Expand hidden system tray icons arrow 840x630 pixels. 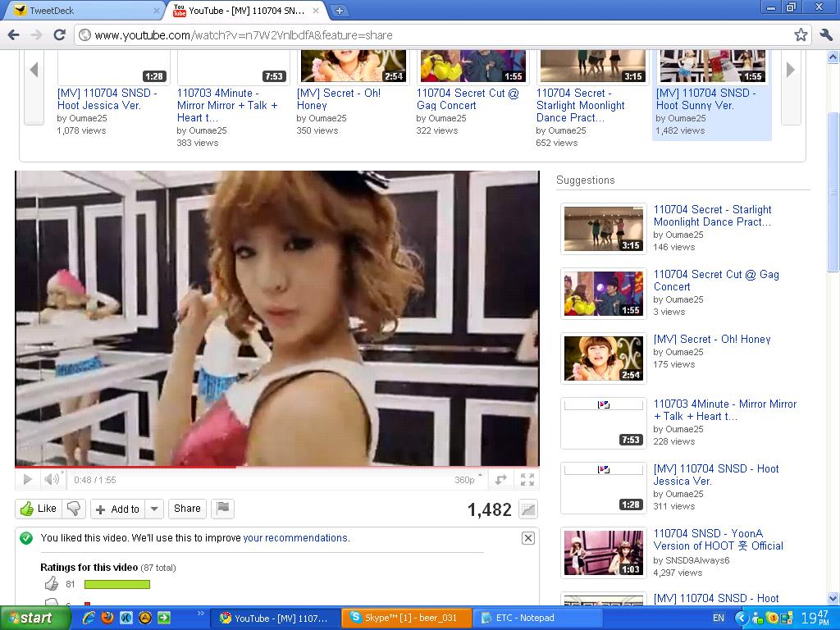tap(742, 618)
